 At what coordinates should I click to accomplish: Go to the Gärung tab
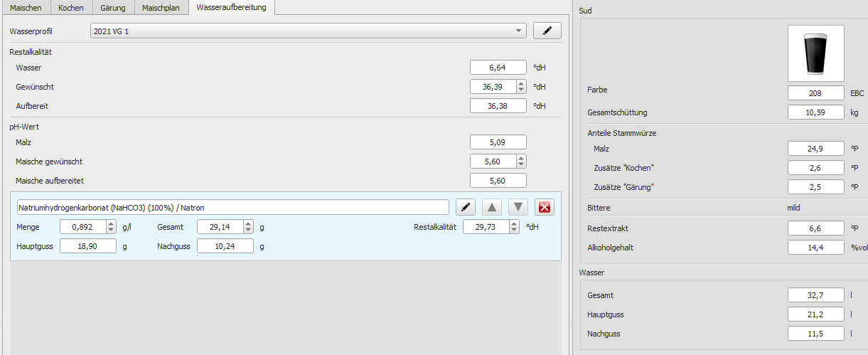click(x=113, y=8)
